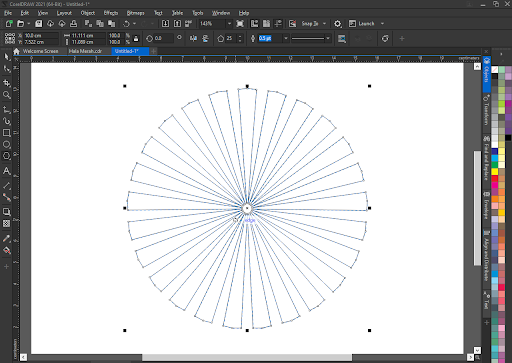The width and height of the screenshot is (512, 363).
Task: Click the Launch button
Action: pyautogui.click(x=362, y=24)
